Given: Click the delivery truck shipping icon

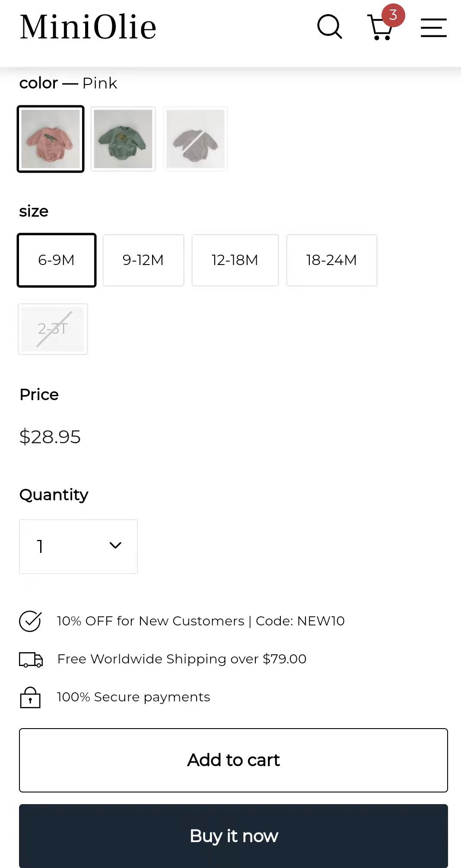Looking at the screenshot, I should tap(31, 660).
